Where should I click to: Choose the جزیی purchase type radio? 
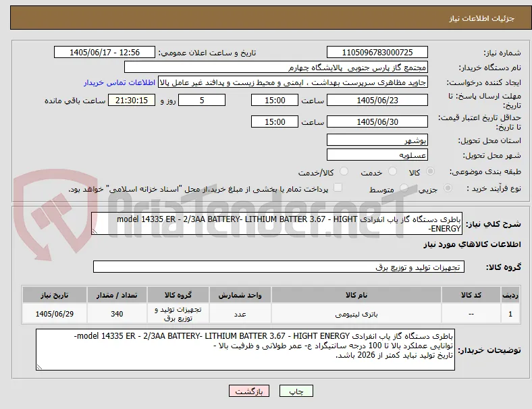[448, 188]
